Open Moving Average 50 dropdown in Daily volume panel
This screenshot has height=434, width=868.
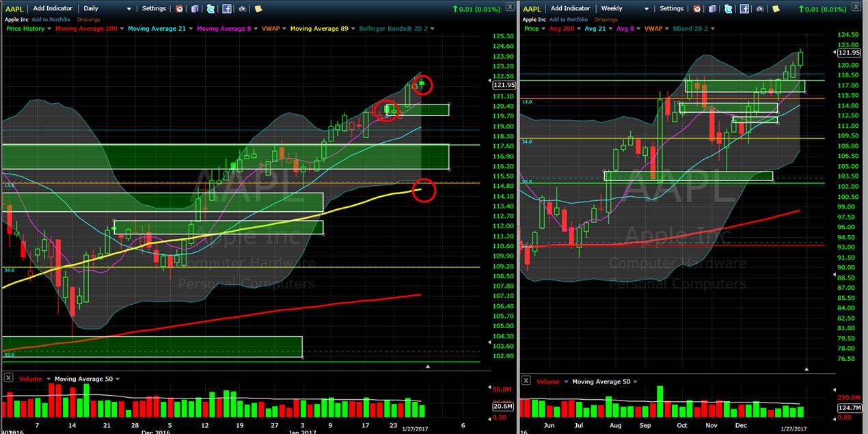118,379
